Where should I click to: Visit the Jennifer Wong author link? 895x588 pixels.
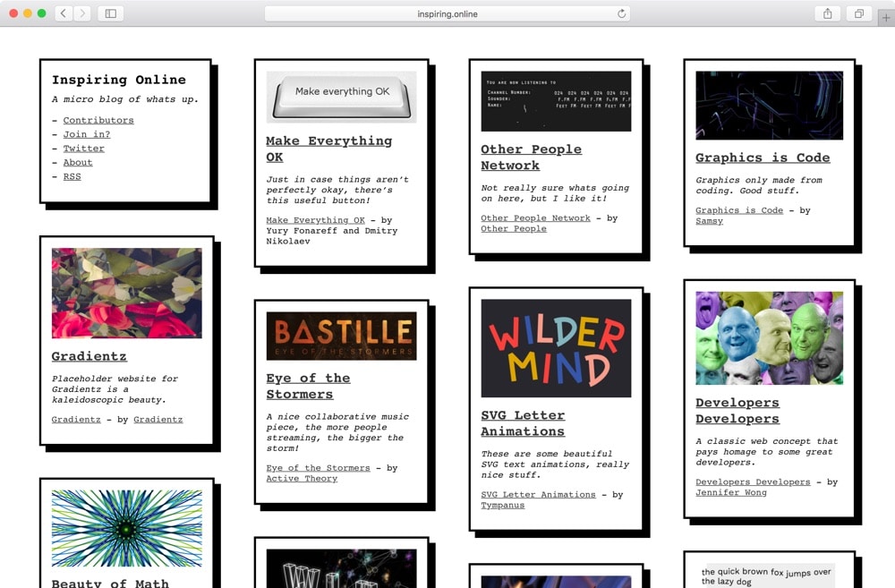[x=730, y=492]
